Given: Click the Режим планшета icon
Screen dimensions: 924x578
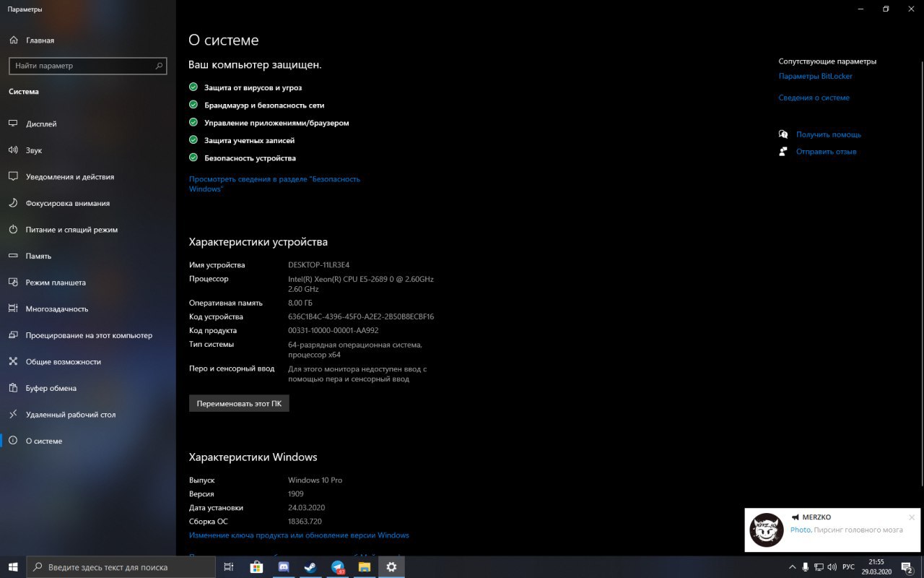Looking at the screenshot, I should point(13,282).
